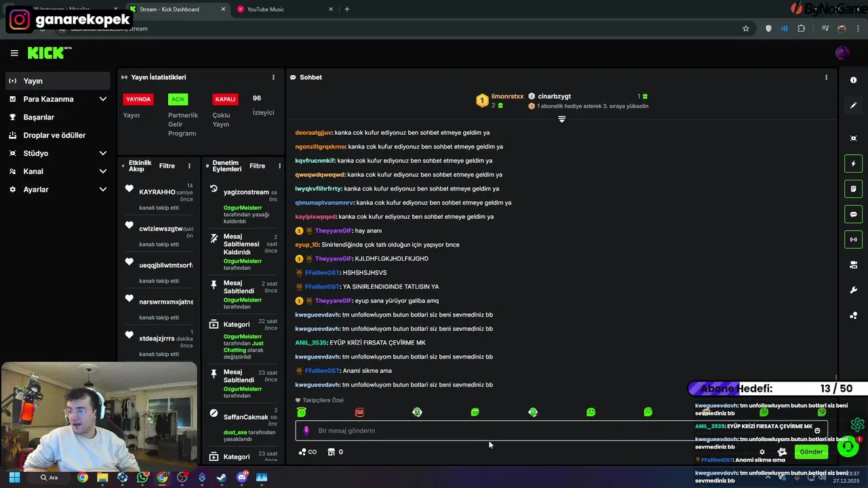Open Discord from the taskbar
This screenshot has width=868, height=488.
[x=242, y=477]
